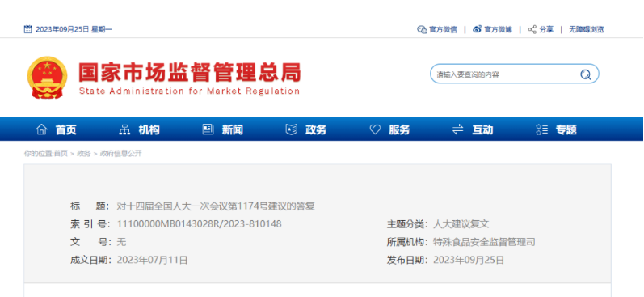Click the calendar icon beside the date

click(x=28, y=29)
